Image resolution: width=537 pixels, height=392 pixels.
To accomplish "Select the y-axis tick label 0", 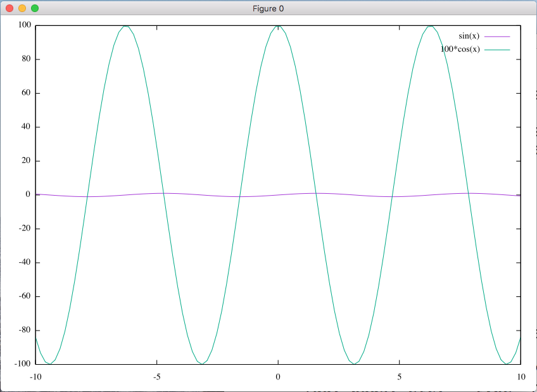I will coord(28,195).
